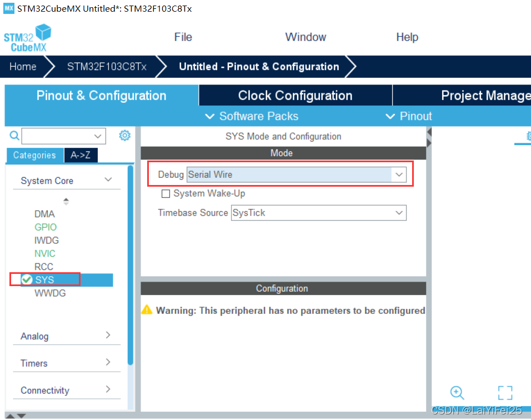This screenshot has width=531, height=420.
Task: Select the A->Z tab
Action: click(x=81, y=155)
